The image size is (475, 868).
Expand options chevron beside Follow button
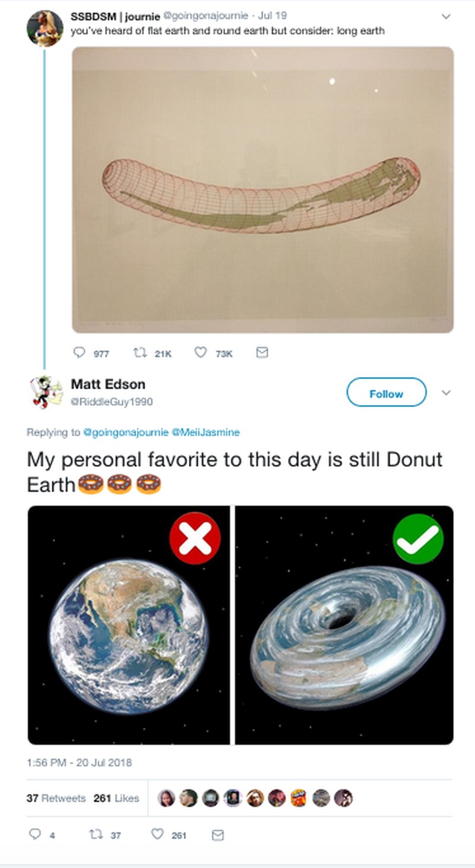(x=446, y=393)
